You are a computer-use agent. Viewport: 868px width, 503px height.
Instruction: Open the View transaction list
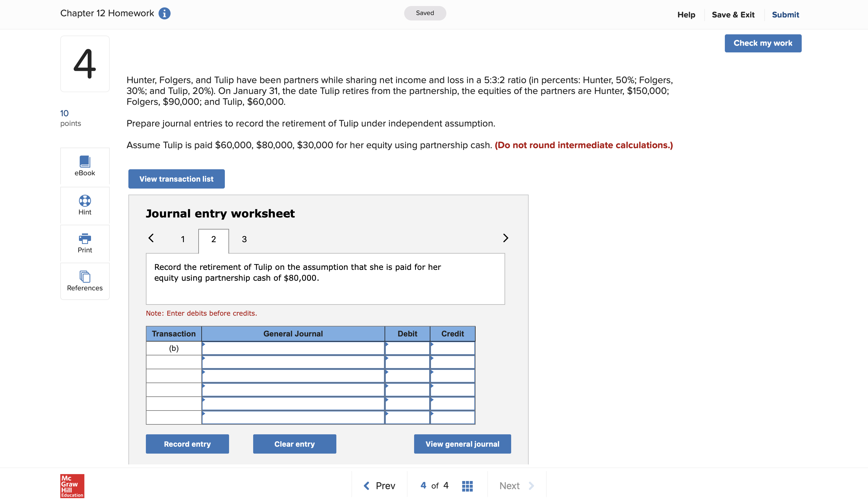(x=176, y=179)
